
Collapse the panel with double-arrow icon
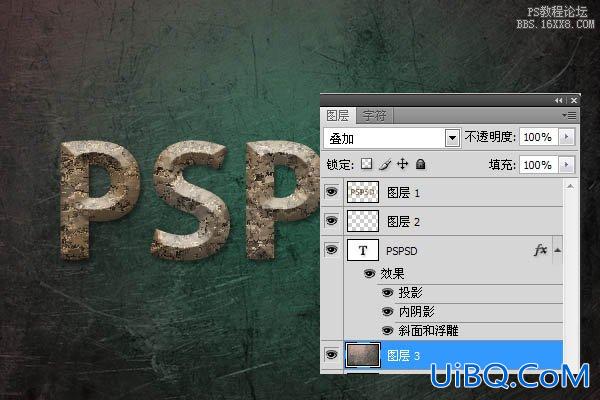tap(559, 100)
